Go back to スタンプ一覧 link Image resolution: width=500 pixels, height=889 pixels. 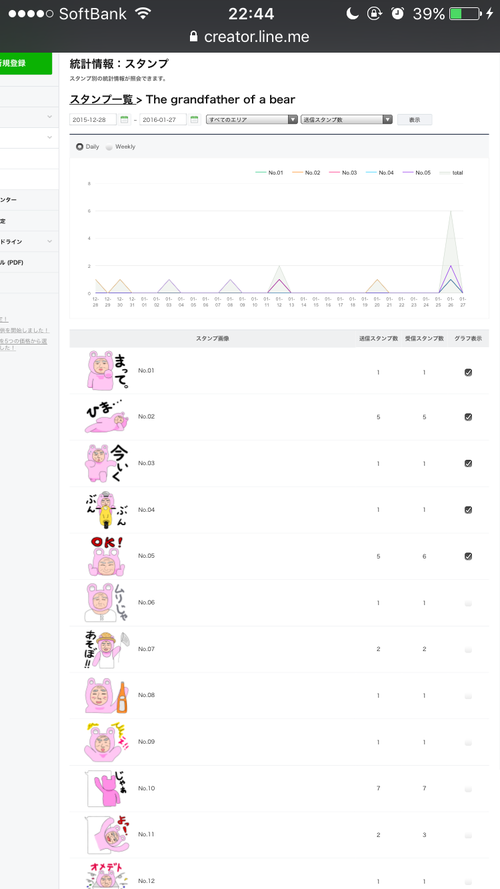click(102, 99)
